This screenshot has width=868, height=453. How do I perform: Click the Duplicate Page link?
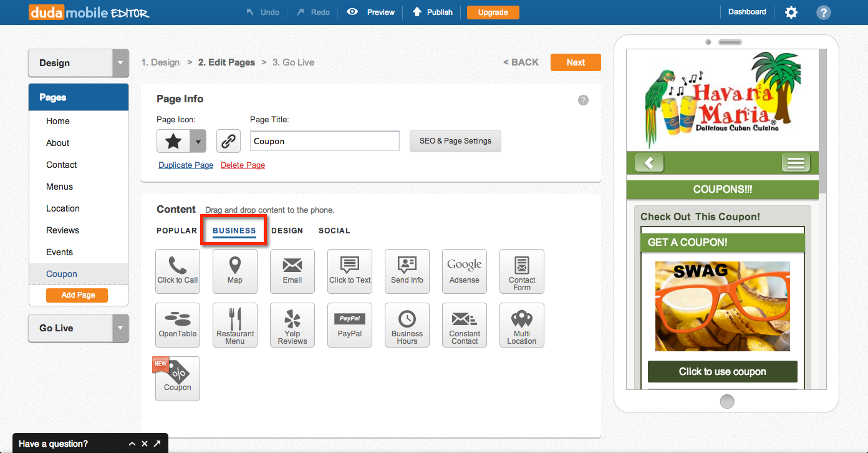click(186, 165)
